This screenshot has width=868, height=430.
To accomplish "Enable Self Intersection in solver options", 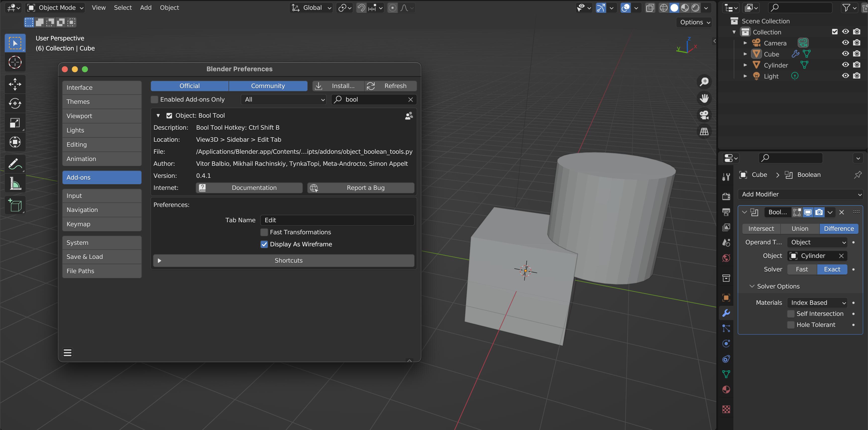I will [791, 314].
